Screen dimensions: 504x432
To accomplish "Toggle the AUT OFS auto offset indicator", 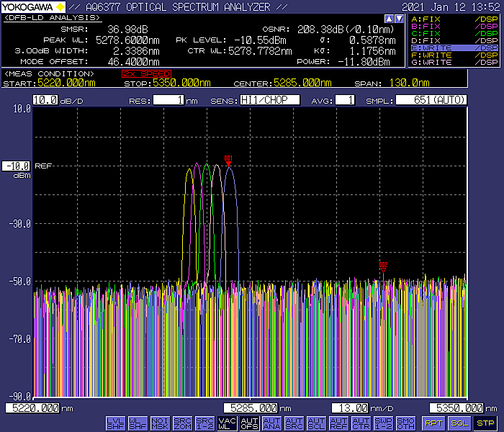I will coord(249,423).
